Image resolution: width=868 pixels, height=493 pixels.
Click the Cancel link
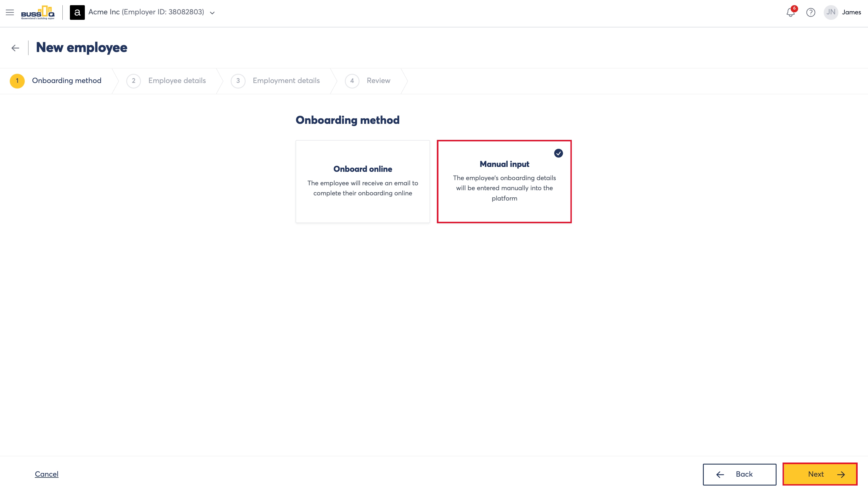[x=46, y=474]
